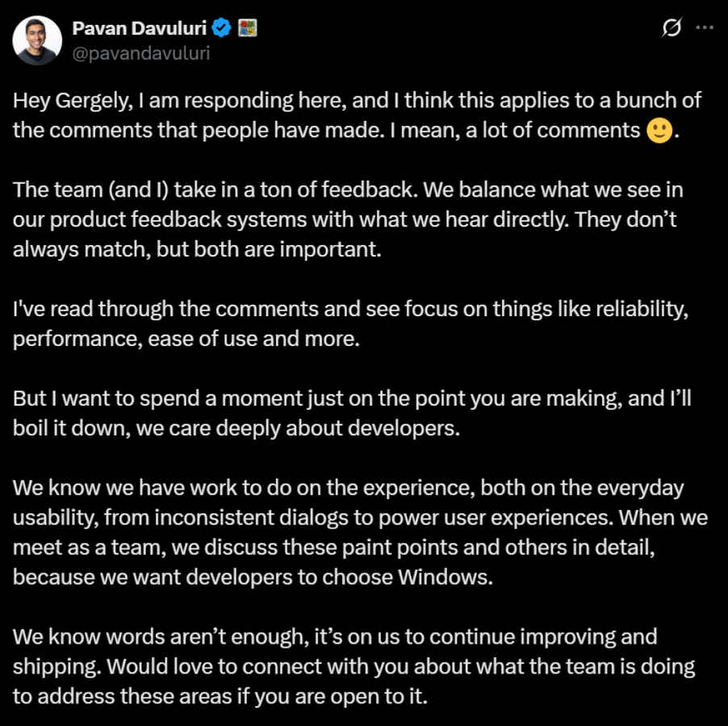Click the paragraph starting "Hey Gergely"
The height and width of the screenshot is (726, 728).
(355, 115)
